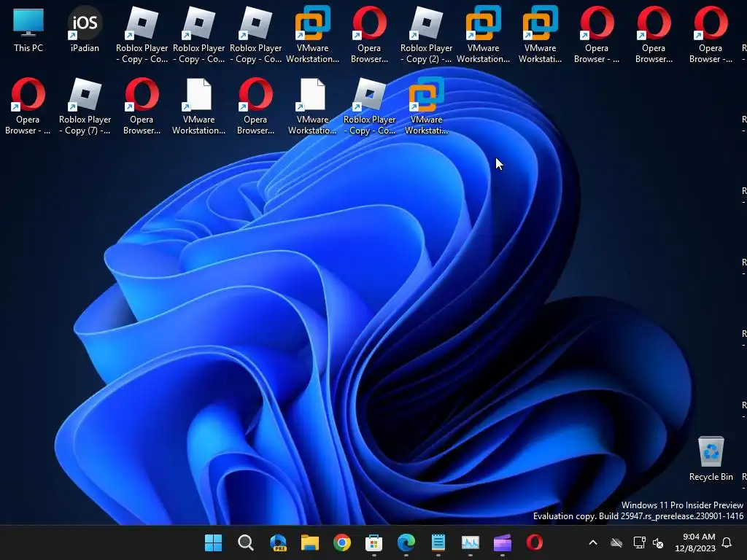
Task: Switch to Clipchamp in the taskbar
Action: click(502, 542)
